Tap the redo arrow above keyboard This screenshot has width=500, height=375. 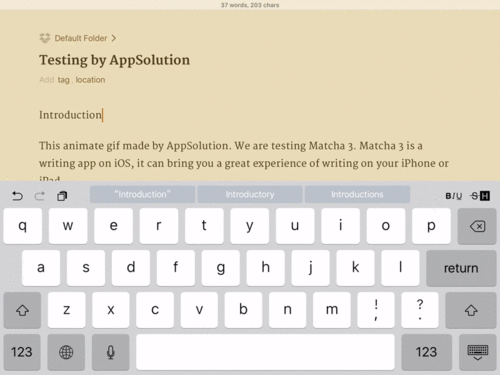click(40, 196)
